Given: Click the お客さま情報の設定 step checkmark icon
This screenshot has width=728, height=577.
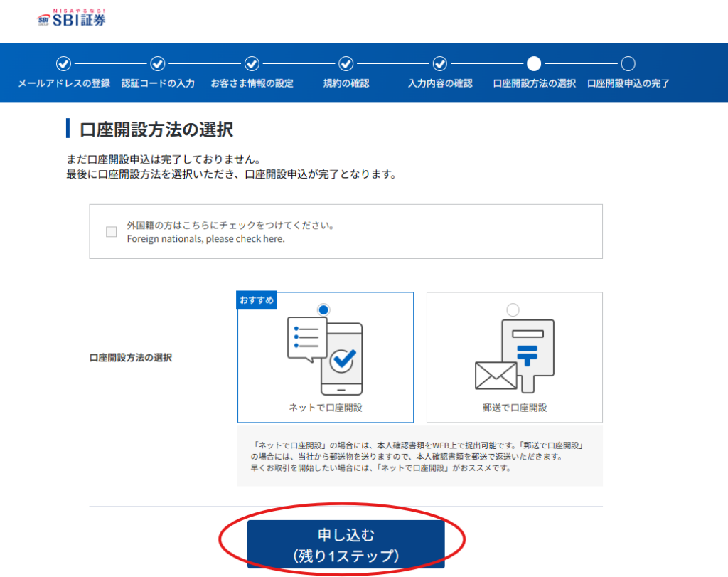Looking at the screenshot, I should (x=252, y=64).
